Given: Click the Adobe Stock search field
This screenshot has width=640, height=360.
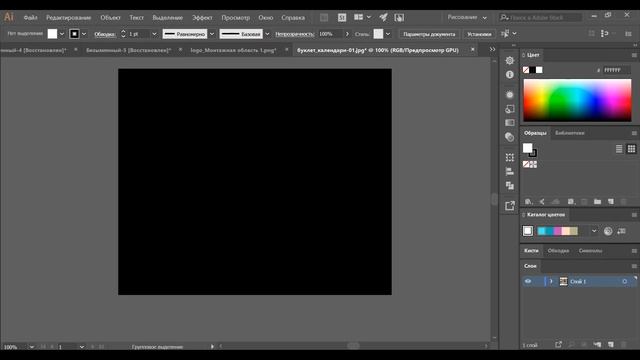Looking at the screenshot, I should click(540, 18).
